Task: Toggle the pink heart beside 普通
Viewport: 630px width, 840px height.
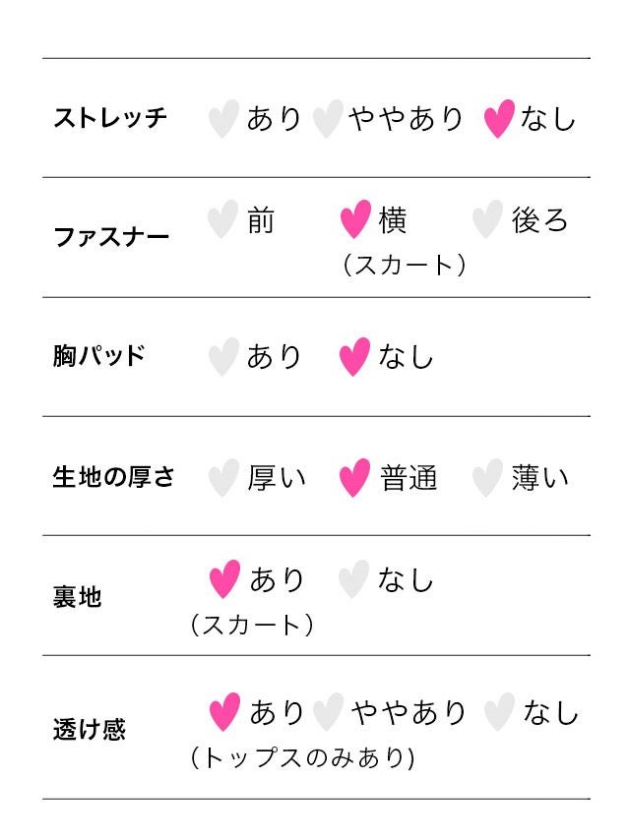Action: point(354,479)
